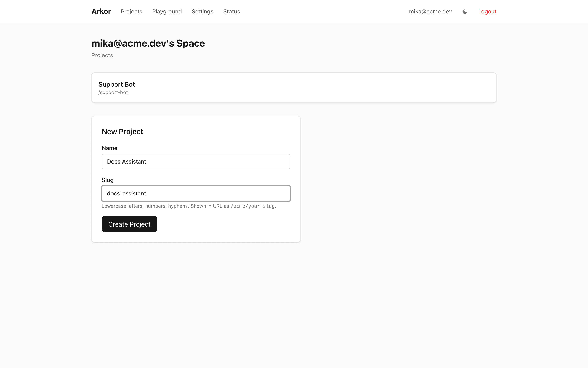Image resolution: width=588 pixels, height=368 pixels.
Task: Focus the Slug field containing docs-assistant
Action: point(196,193)
